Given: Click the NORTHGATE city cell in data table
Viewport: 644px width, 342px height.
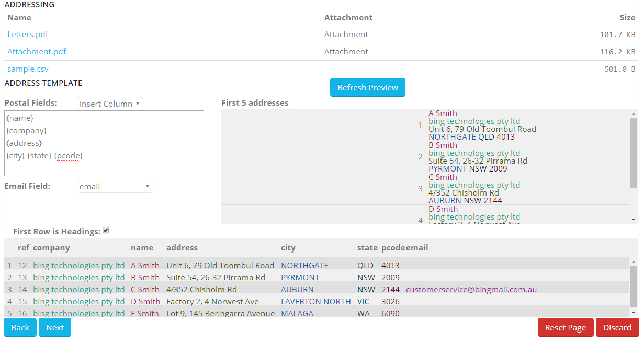Looking at the screenshot, I should [x=304, y=266].
